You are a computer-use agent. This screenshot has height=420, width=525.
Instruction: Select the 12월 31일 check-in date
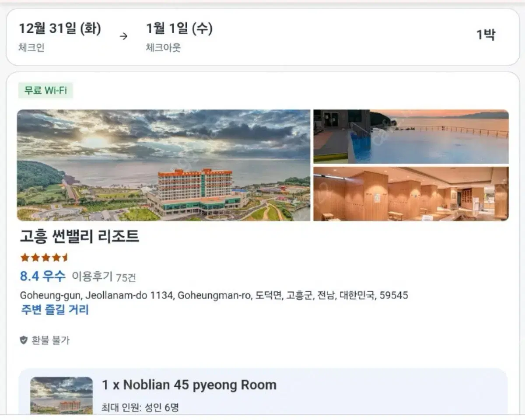pyautogui.click(x=59, y=29)
